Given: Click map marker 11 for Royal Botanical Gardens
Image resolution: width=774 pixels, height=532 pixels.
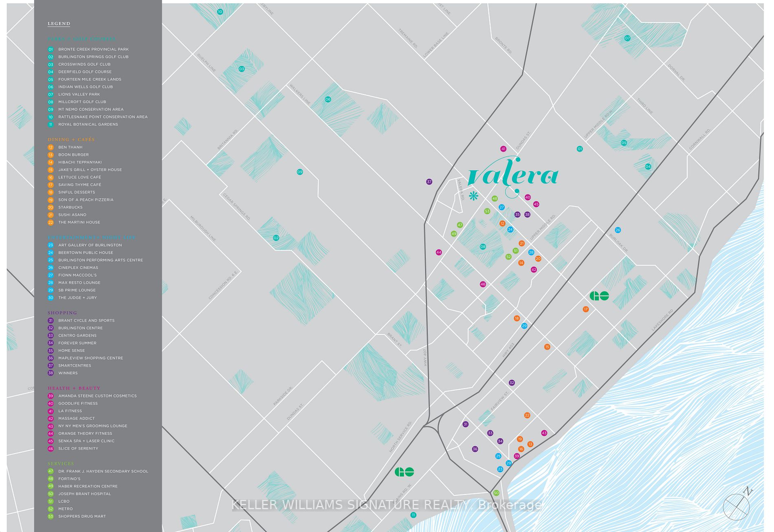Looking at the screenshot, I should point(413,515).
